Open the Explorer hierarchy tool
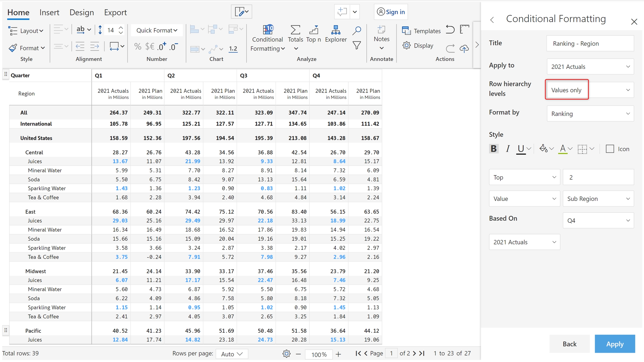Screen dimensions: 644x362 coord(335,30)
